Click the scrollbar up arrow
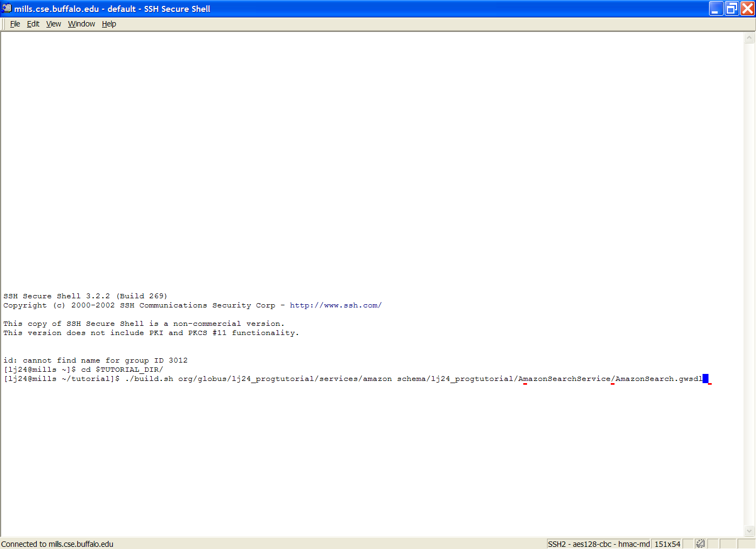 (749, 38)
